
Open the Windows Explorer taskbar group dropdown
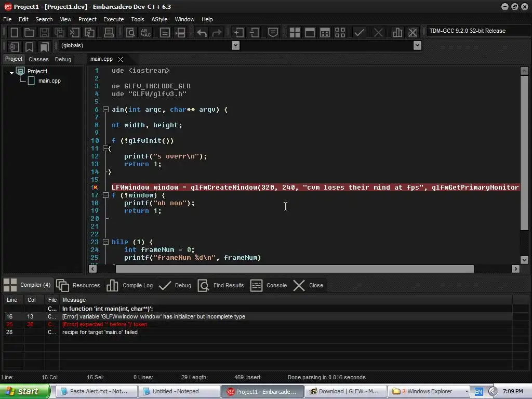pos(466,392)
